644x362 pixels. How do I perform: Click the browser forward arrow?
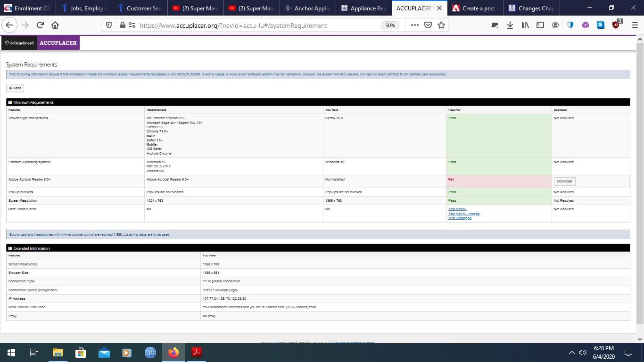click(25, 25)
